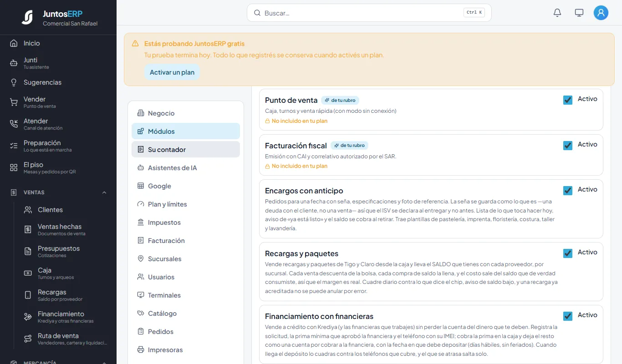Open the Impuestos settings tab
The width and height of the screenshot is (622, 364).
tap(186, 222)
